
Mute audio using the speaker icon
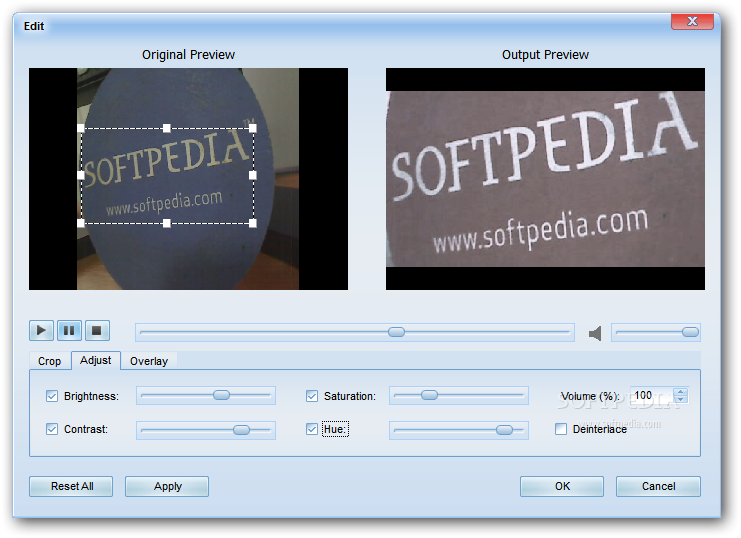(x=595, y=333)
